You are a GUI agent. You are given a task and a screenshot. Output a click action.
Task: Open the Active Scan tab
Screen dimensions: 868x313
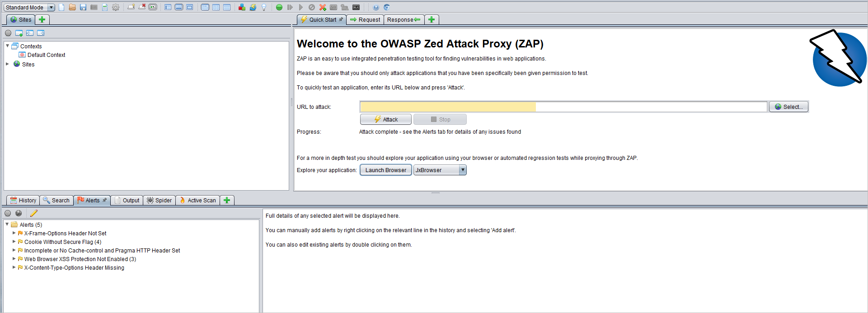pos(197,200)
